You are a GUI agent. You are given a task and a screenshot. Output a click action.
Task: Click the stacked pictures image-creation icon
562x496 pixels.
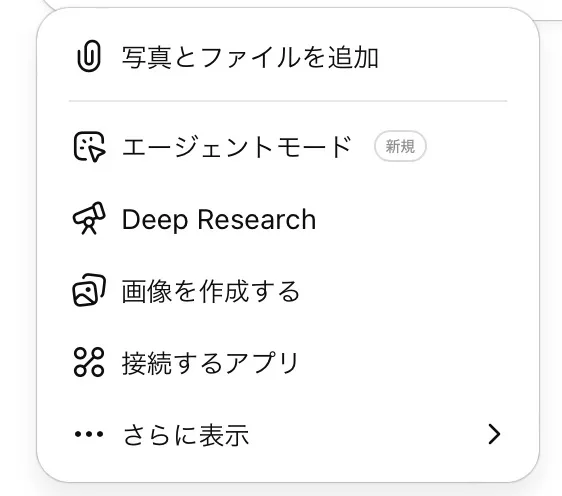click(89, 290)
